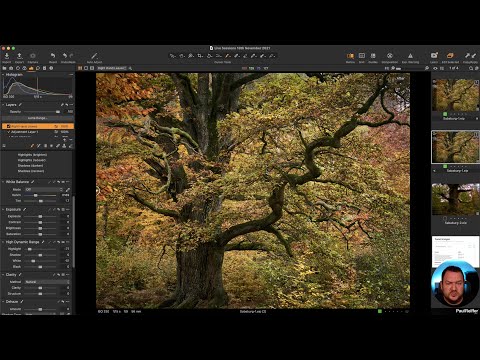Toggle the Grid overlay icon

coord(362,56)
